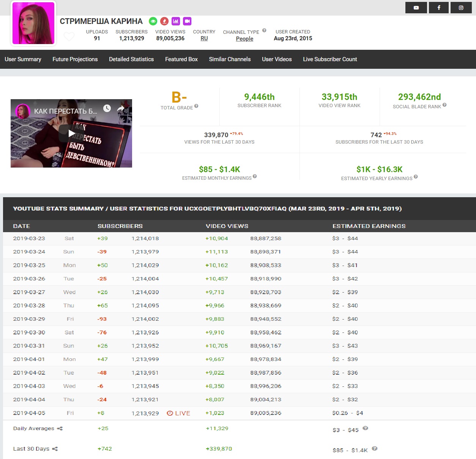Follow the People channel type link
Screen dimensions: 476x459
pos(244,39)
